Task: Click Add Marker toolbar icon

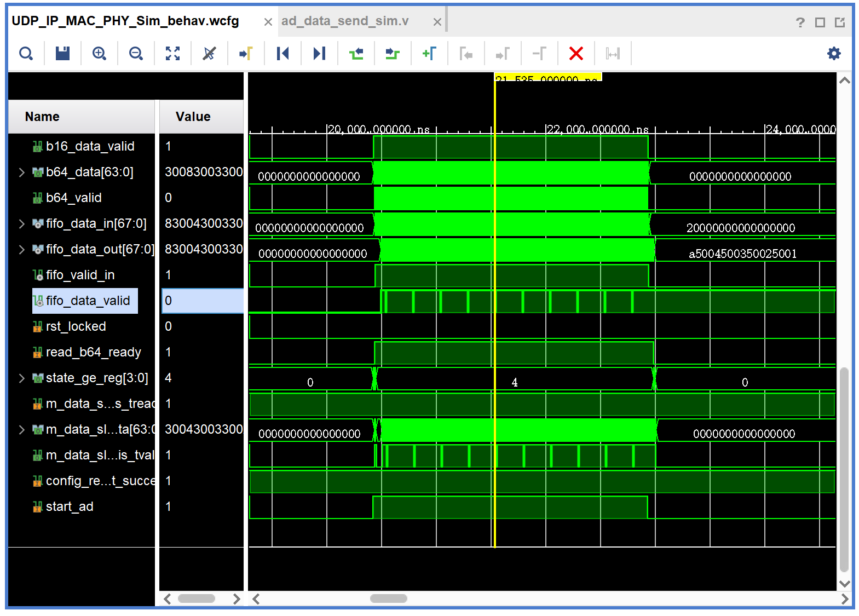Action: [429, 54]
